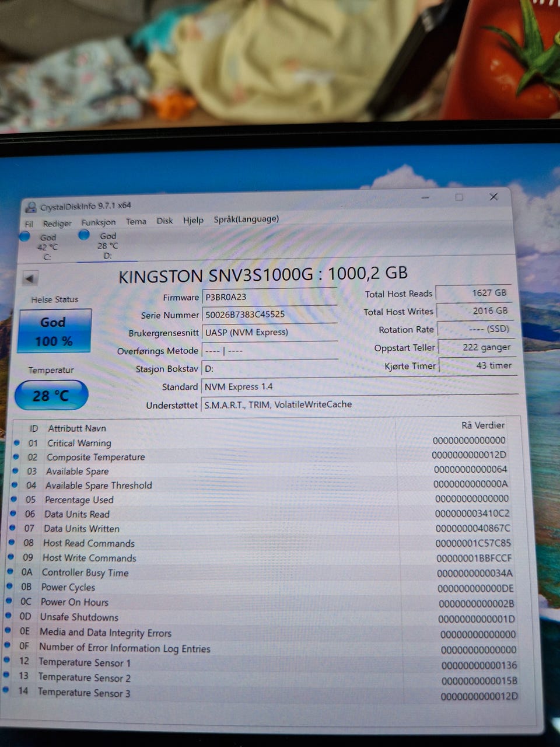Click the blue status dot for Available Spare
The image size is (560, 747).
pyautogui.click(x=15, y=470)
